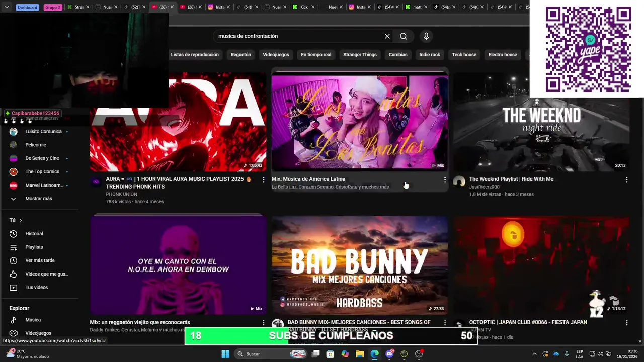This screenshot has height=362, width=644.
Task: Open PHONK UNION channel link
Action: point(121,194)
